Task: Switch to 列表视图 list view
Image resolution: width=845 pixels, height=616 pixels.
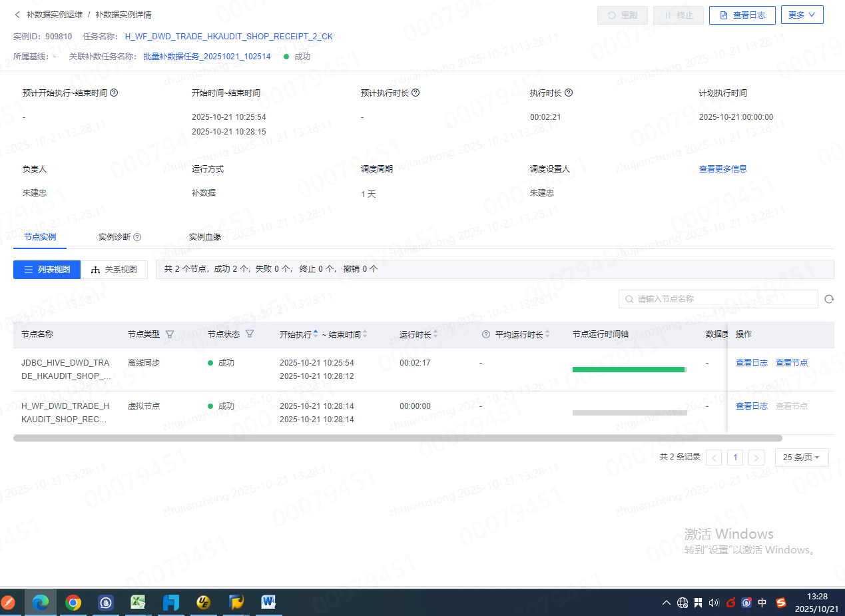Action: (47, 270)
